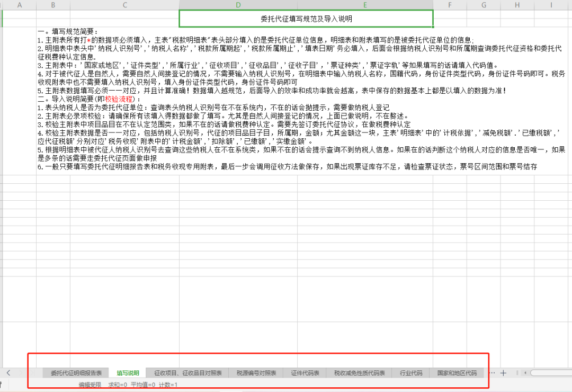Click line 1 starting 表头纳税人是否为委托代征单位
572x392 pixels.
[x=213, y=108]
